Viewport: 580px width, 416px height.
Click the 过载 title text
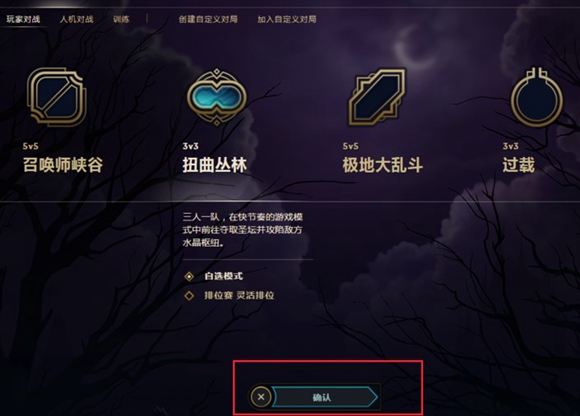point(519,165)
